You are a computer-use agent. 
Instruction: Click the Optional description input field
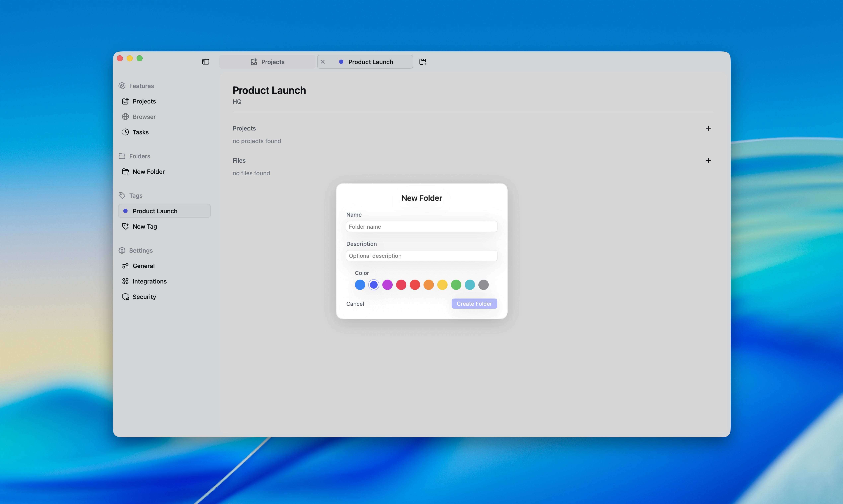[x=421, y=256]
